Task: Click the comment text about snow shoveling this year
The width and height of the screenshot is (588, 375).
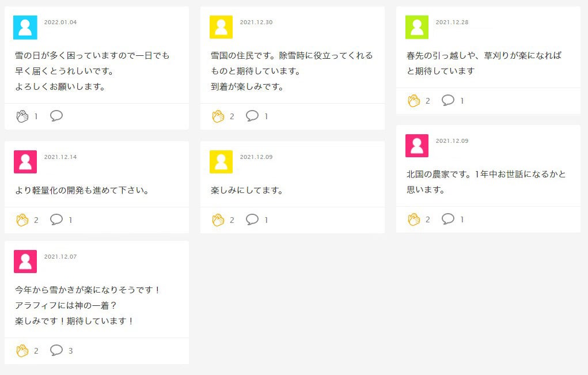Action: 88,290
